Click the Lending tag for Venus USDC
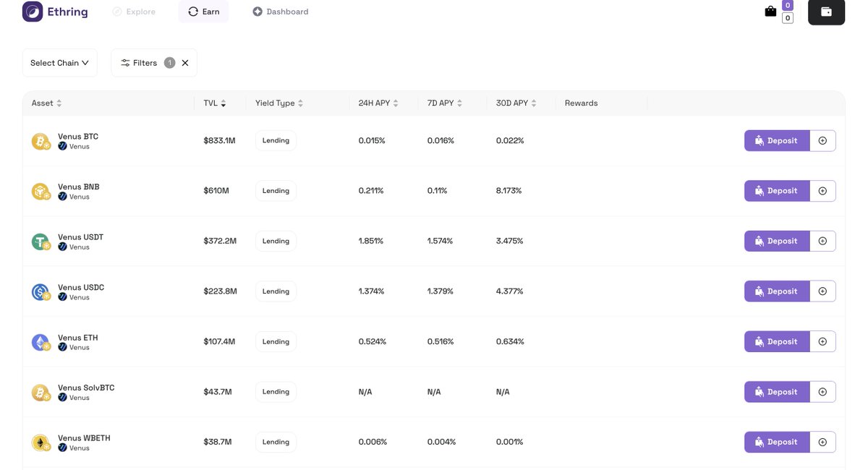This screenshot has height=470, width=868. tap(276, 291)
